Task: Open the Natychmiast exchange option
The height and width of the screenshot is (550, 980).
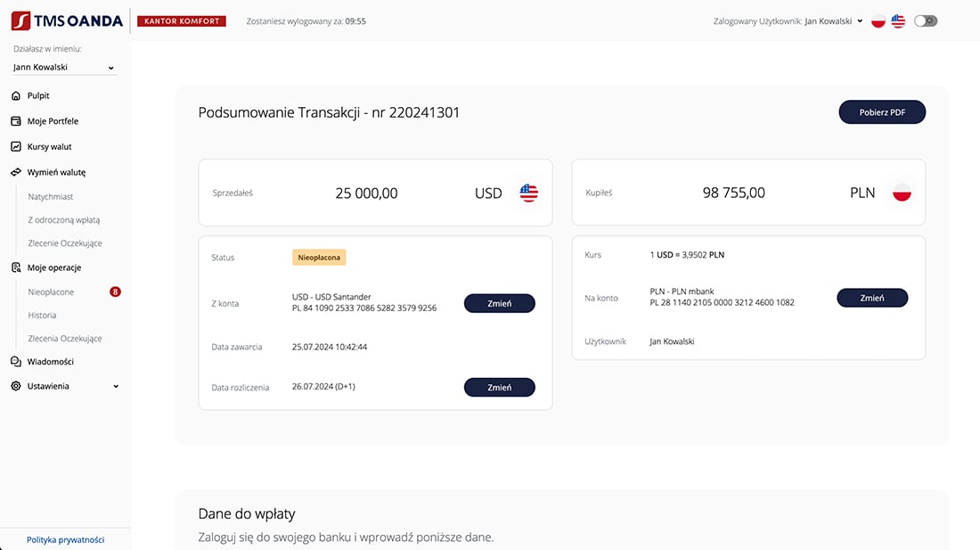Action: click(x=51, y=196)
